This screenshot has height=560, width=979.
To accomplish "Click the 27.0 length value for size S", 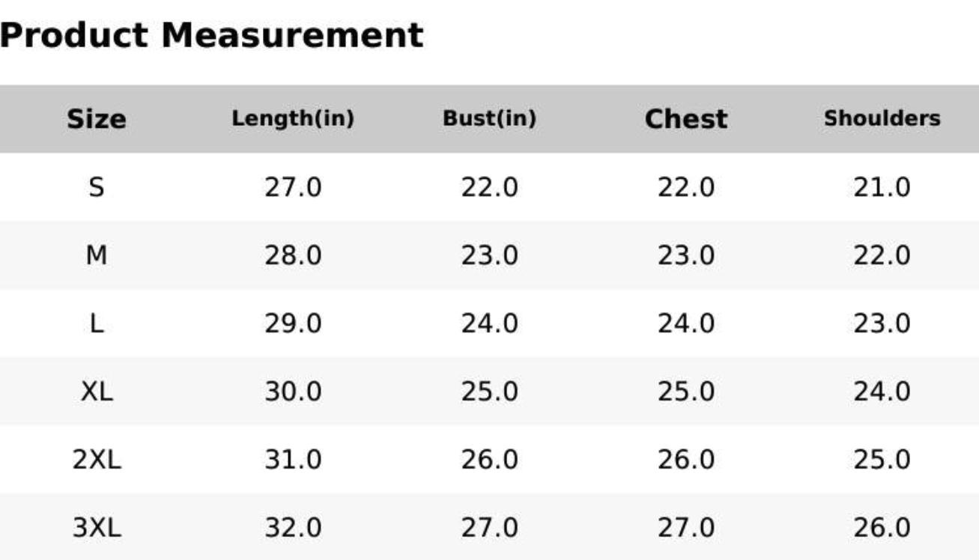I will [293, 187].
